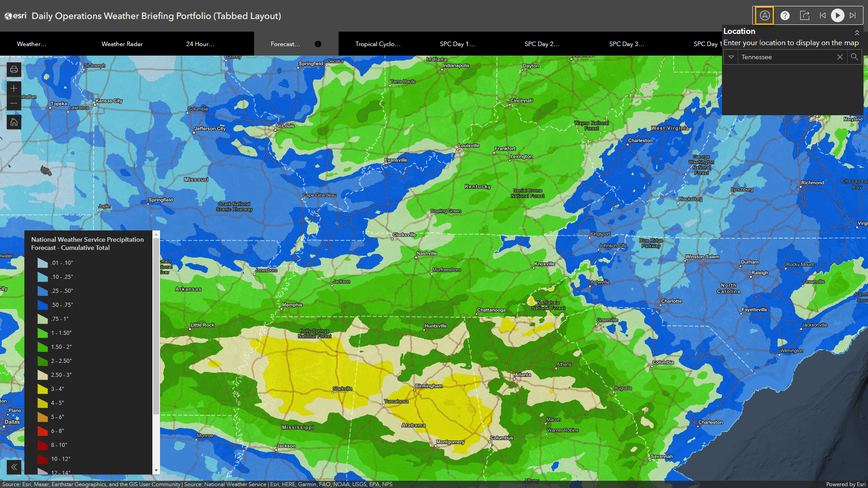The height and width of the screenshot is (488, 868).
Task: Click the Tennessee location text input
Action: [787, 56]
